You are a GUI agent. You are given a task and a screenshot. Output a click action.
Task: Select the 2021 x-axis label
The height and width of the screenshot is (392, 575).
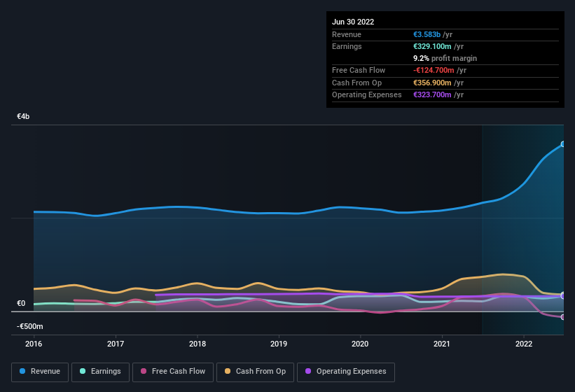(442, 344)
